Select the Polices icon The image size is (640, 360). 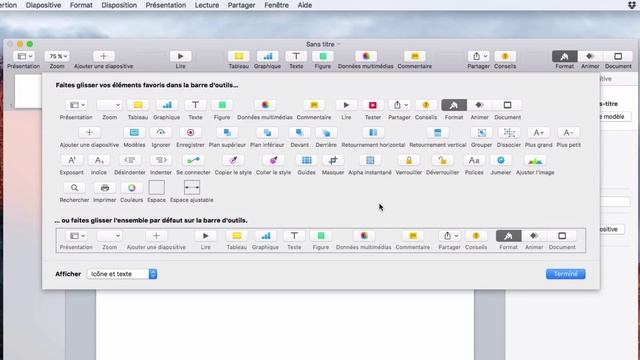(x=474, y=160)
